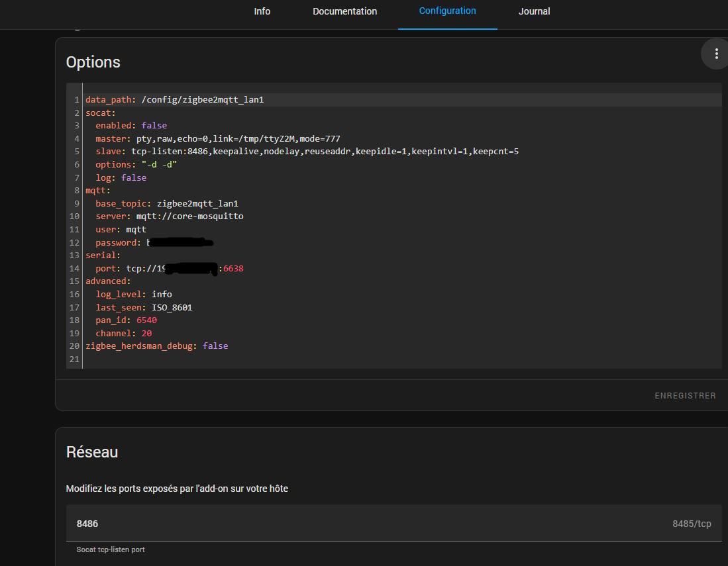Click the 8485/tcp port label
728x566 pixels.
tap(692, 524)
